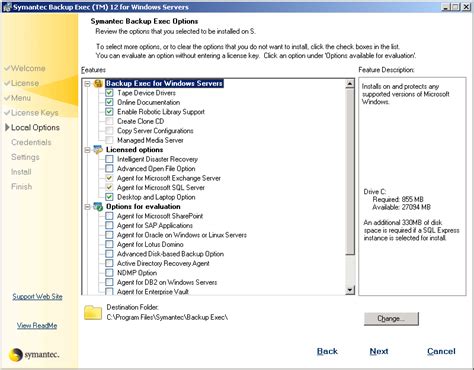Enable Advanced Disk-based Backup Option checkbox
Screen dimensions: 474x370
109,254
